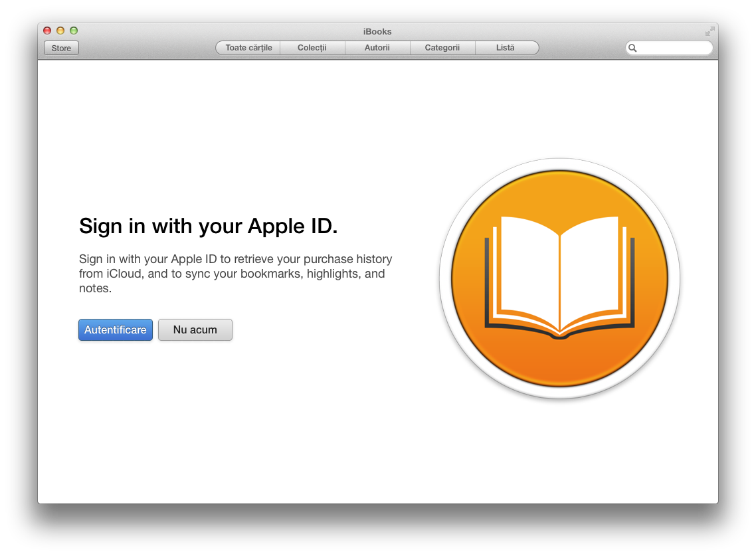Open the iBooks Store button
Viewport: 756px width, 556px height.
(x=61, y=48)
